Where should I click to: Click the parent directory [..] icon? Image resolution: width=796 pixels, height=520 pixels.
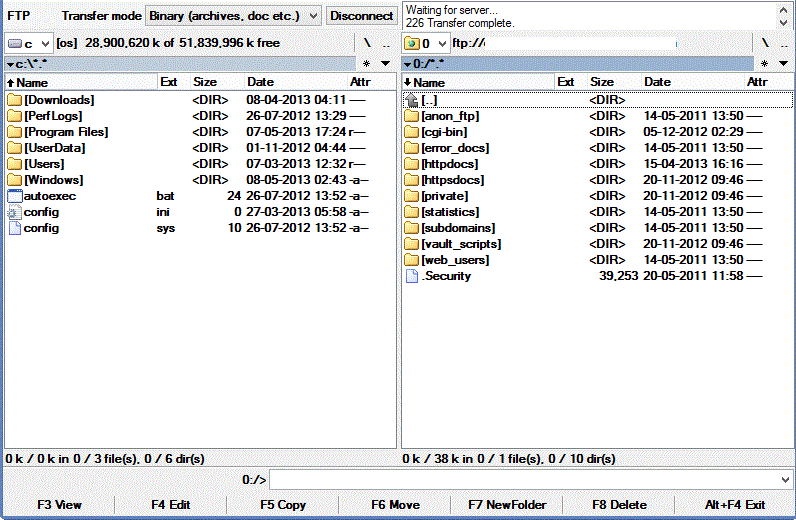(411, 100)
